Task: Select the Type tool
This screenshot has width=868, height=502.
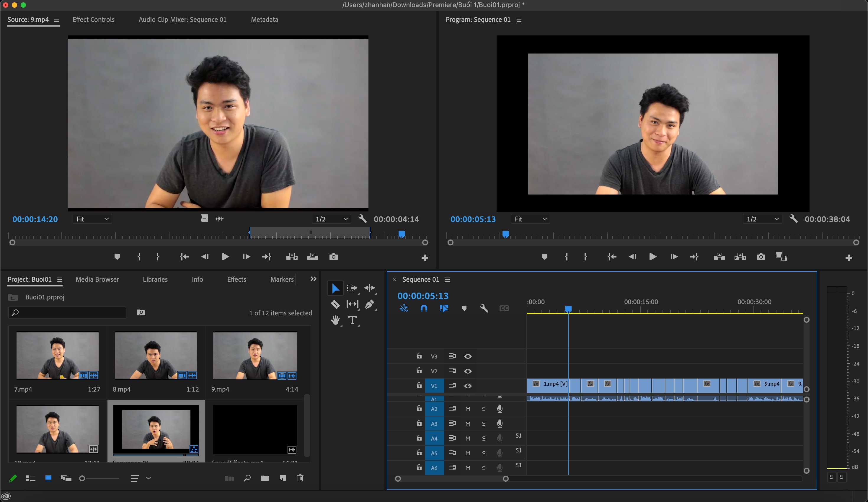Action: click(352, 320)
